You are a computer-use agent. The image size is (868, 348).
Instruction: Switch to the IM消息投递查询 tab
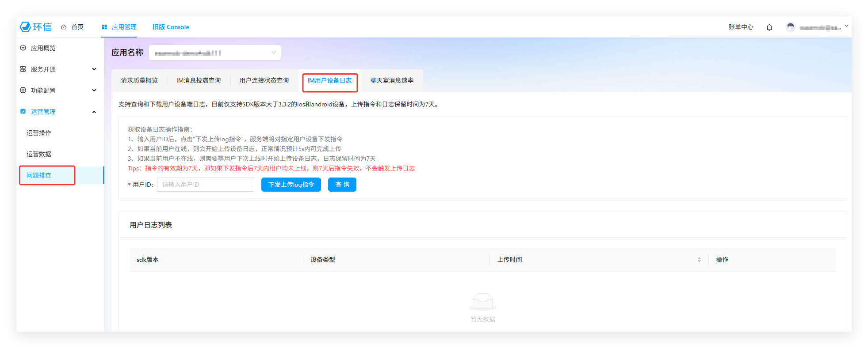click(199, 80)
